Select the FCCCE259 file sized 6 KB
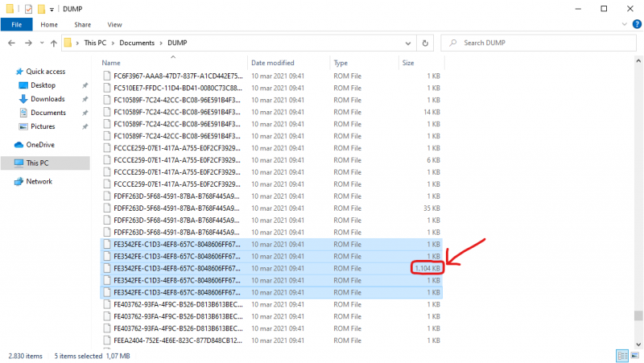644x363 pixels. tap(271, 160)
